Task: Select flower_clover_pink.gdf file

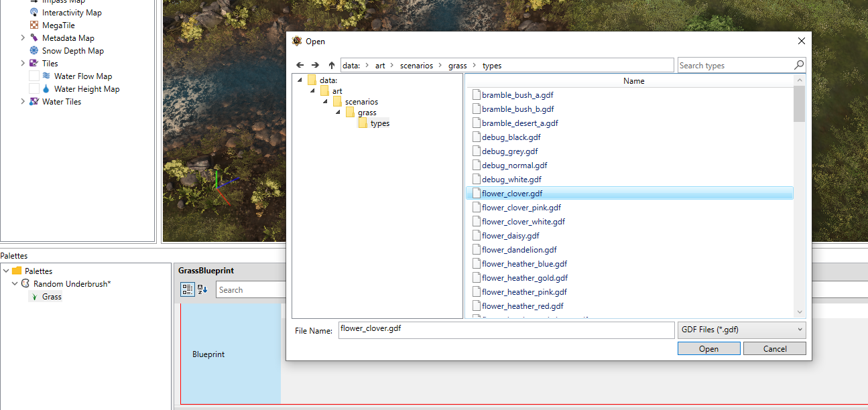Action: coord(521,208)
